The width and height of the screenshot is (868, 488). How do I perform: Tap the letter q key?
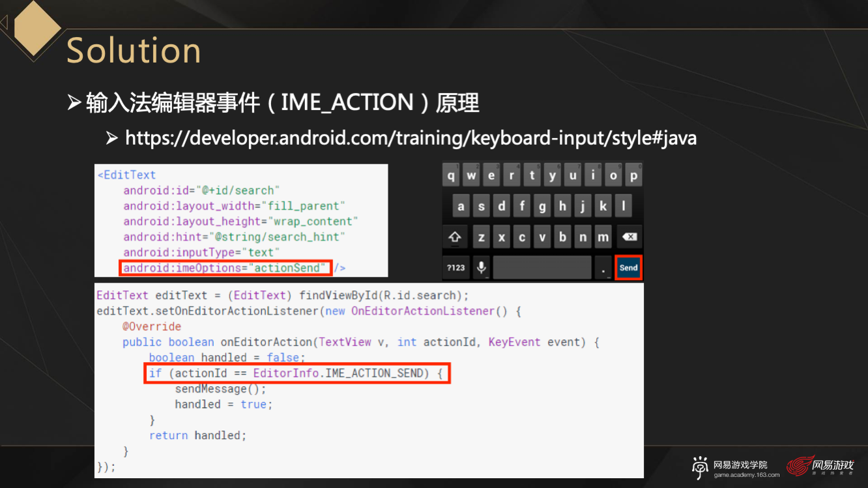click(x=451, y=176)
